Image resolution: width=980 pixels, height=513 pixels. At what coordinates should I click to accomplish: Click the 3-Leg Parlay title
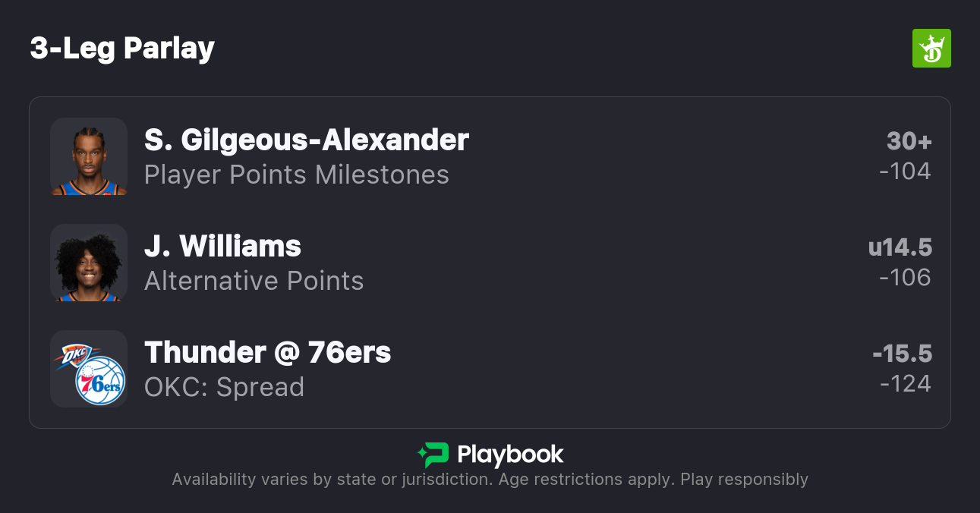pyautogui.click(x=122, y=49)
